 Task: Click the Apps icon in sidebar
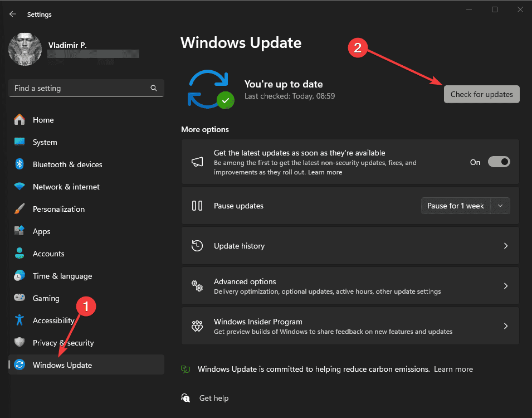tap(19, 231)
